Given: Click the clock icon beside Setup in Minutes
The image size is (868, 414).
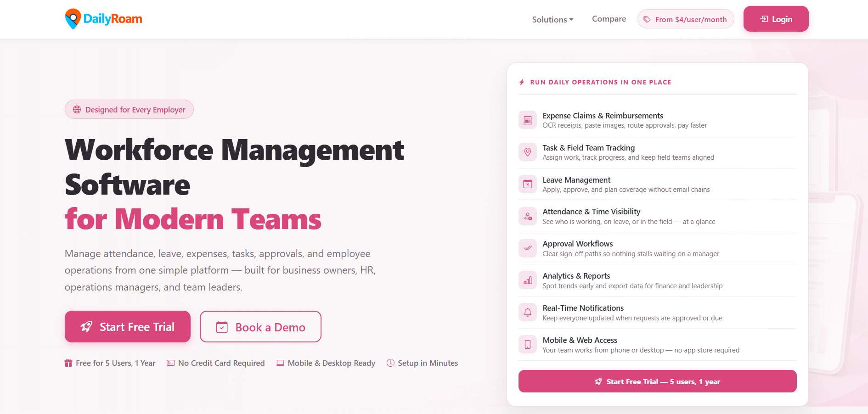Looking at the screenshot, I should pyautogui.click(x=390, y=363).
